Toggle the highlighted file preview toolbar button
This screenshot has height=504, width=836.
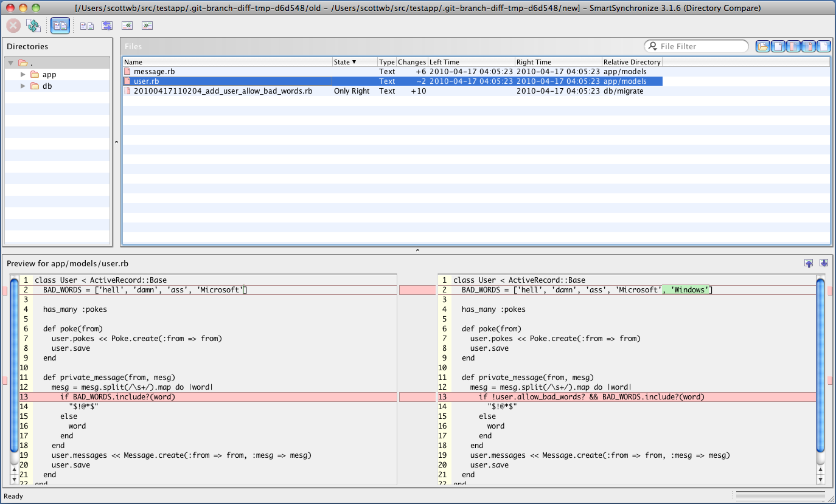[60, 26]
